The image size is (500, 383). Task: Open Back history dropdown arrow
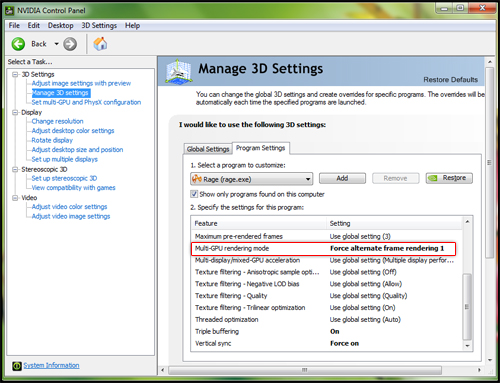(56, 44)
